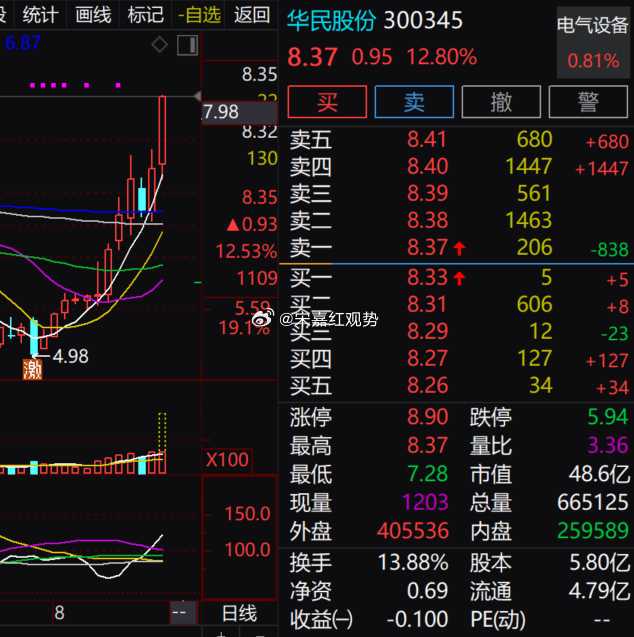
Task: Click the stock name 华民股份
Action: [331, 20]
